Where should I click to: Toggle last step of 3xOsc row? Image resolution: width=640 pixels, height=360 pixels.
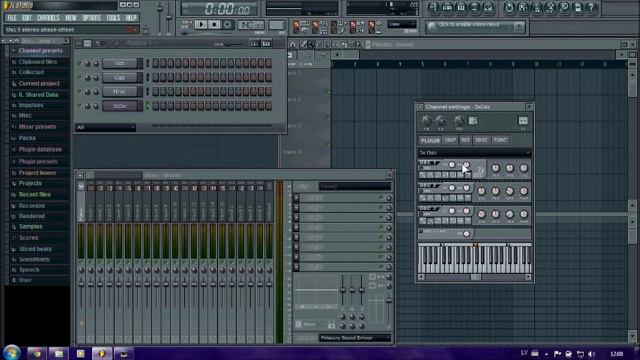(x=268, y=106)
